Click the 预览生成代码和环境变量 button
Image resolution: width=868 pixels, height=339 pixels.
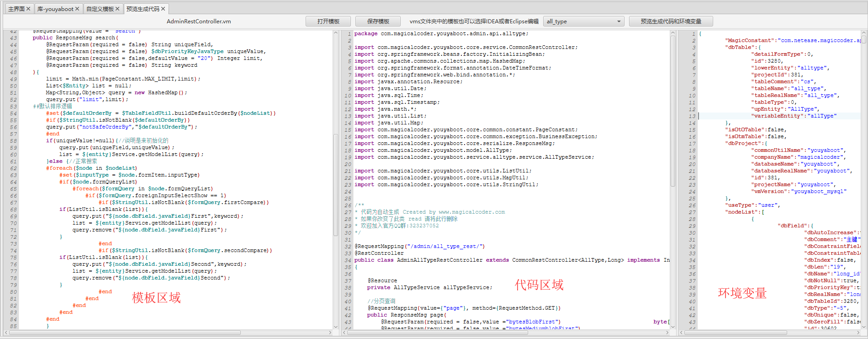[671, 22]
